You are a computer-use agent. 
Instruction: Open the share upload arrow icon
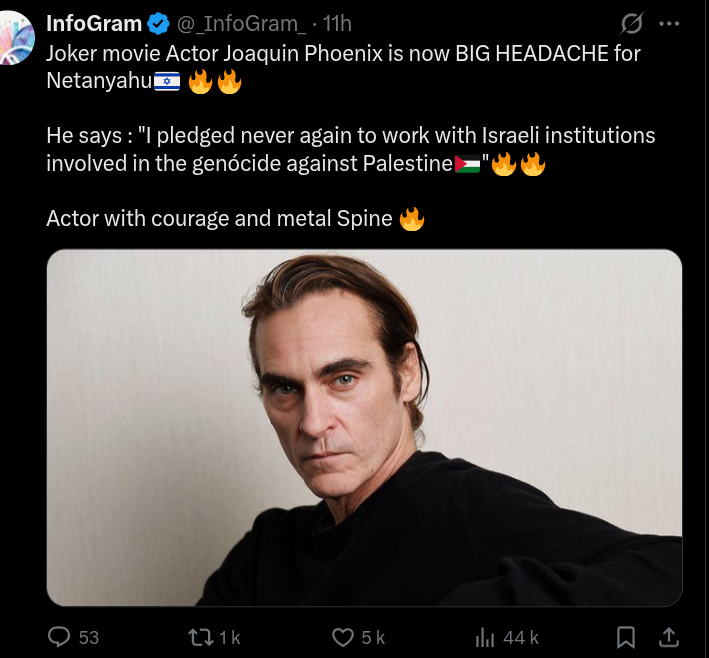point(669,638)
